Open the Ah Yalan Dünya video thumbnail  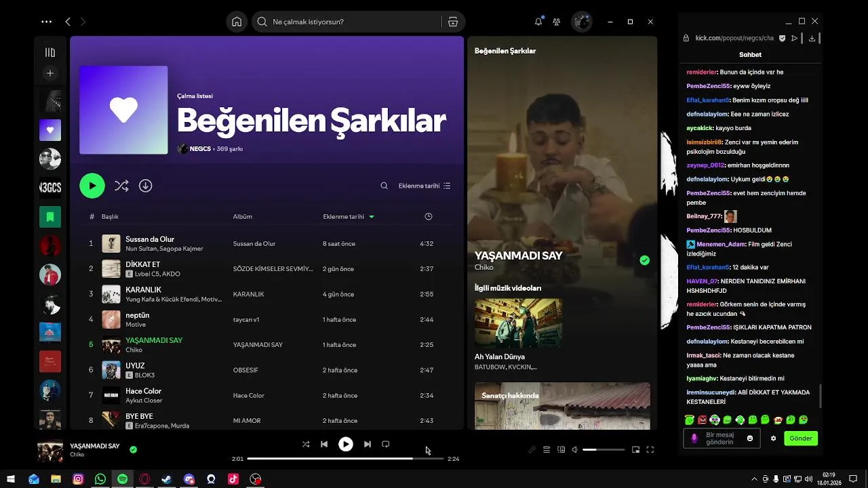(518, 323)
